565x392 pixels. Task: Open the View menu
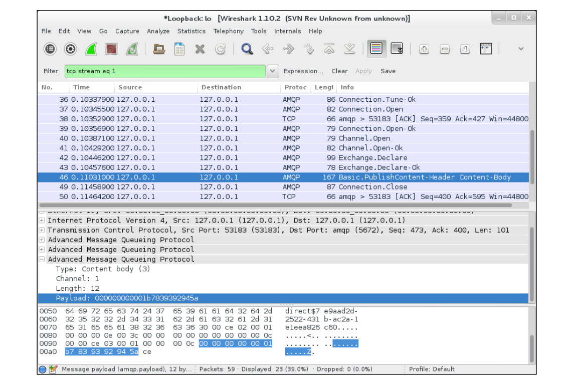[x=84, y=31]
